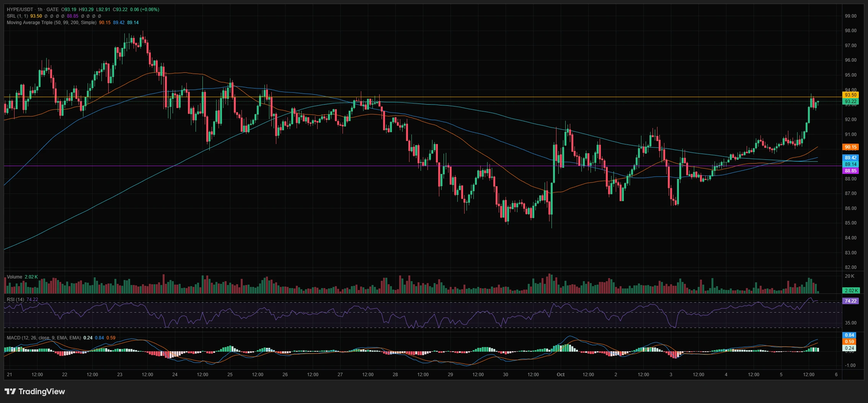Click the TradingView wordmark text

pos(42,392)
